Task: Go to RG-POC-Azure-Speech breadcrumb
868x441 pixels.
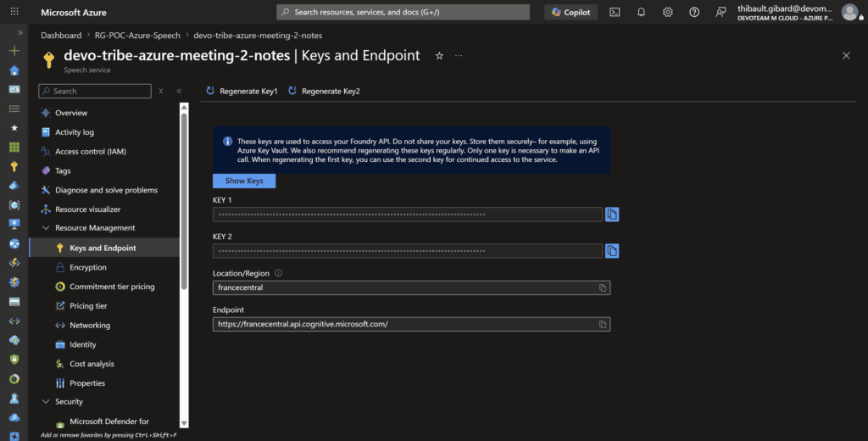Action: 136,36
